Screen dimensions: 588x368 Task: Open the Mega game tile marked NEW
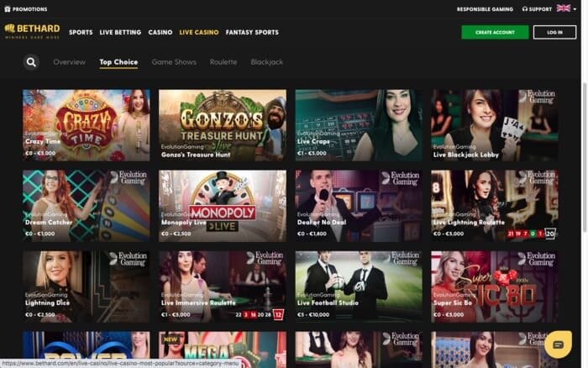click(223, 350)
